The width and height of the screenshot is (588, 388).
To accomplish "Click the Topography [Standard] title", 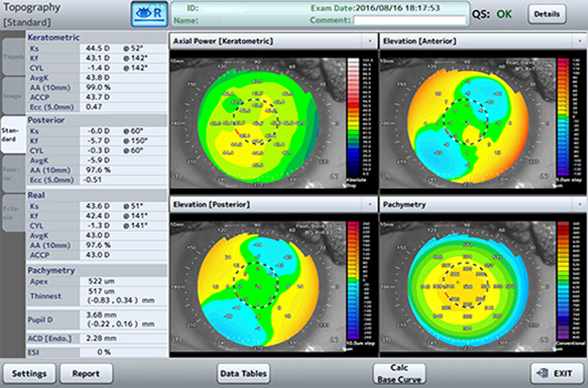I will (x=32, y=14).
